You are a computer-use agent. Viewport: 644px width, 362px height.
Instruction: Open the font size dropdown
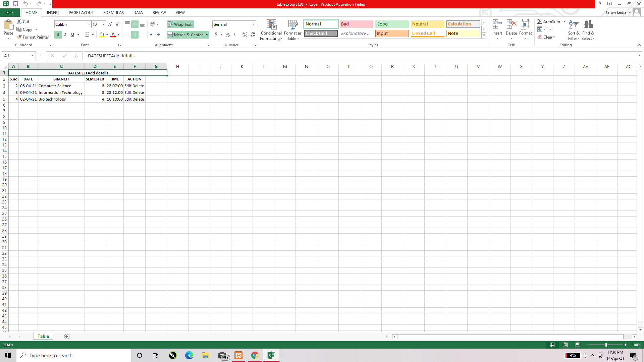(103, 24)
